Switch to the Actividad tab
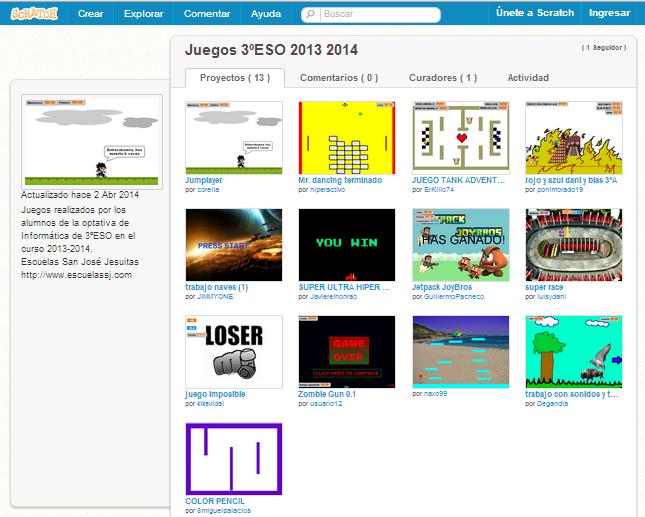Screen dimensions: 645x517 (x=528, y=78)
